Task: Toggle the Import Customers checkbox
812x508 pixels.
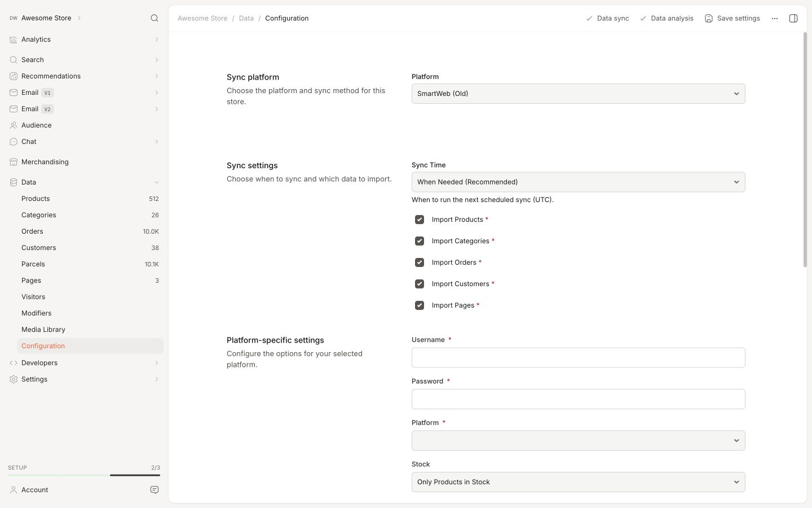Action: [420, 284]
